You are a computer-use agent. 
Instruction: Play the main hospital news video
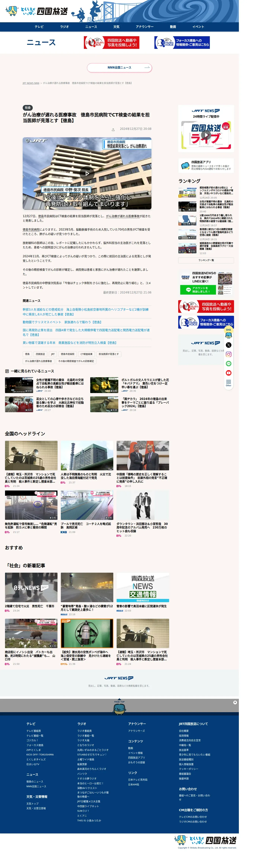87,173
